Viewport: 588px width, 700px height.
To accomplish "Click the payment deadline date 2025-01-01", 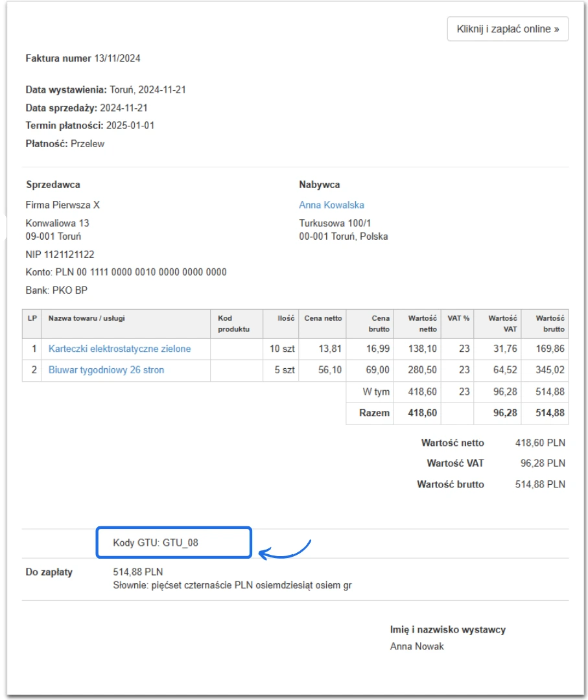I will click(x=130, y=126).
